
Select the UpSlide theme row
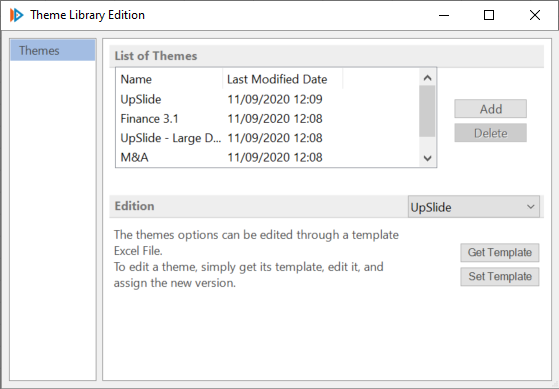[268, 99]
